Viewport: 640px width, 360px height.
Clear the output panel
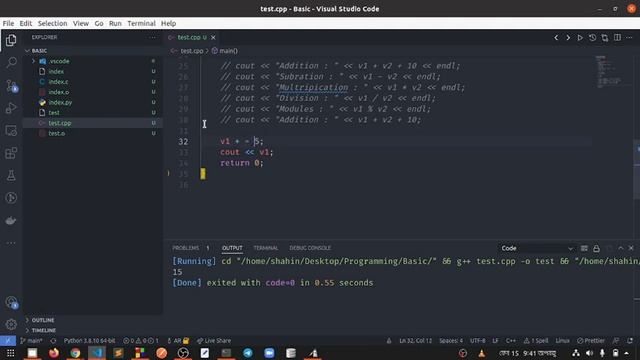coord(584,248)
